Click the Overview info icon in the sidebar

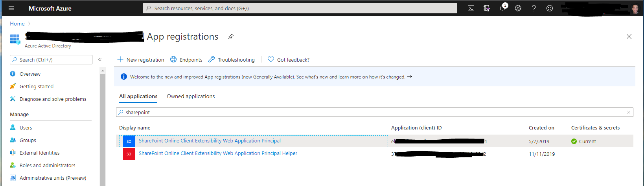(x=13, y=74)
